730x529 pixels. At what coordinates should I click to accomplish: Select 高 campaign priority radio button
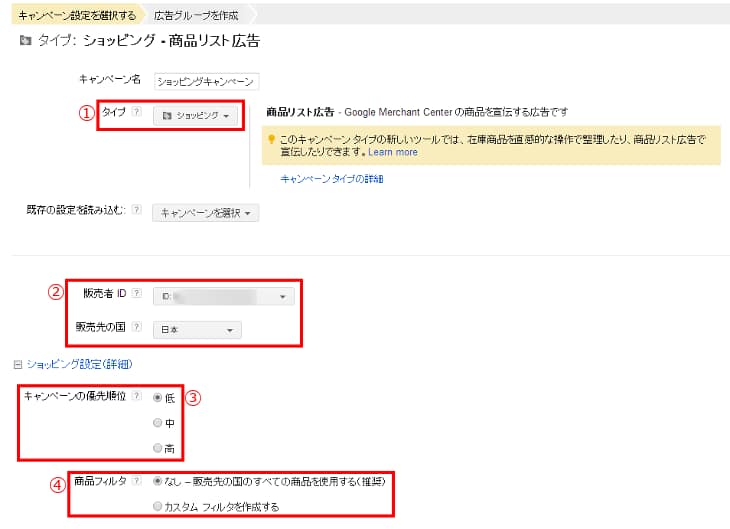pos(157,448)
